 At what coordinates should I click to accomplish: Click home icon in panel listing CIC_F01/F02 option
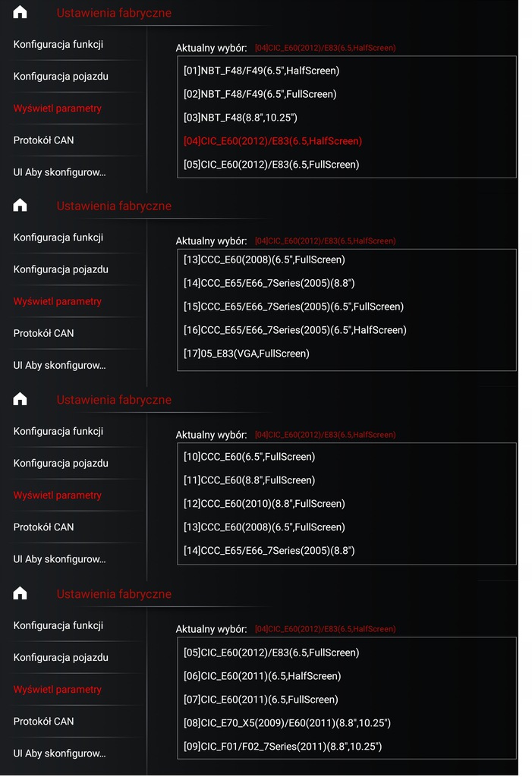(x=20, y=593)
